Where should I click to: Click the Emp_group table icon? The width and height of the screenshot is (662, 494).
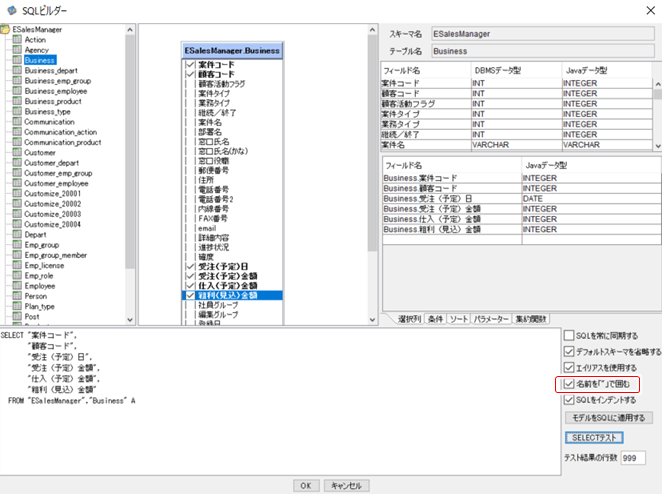coord(17,245)
